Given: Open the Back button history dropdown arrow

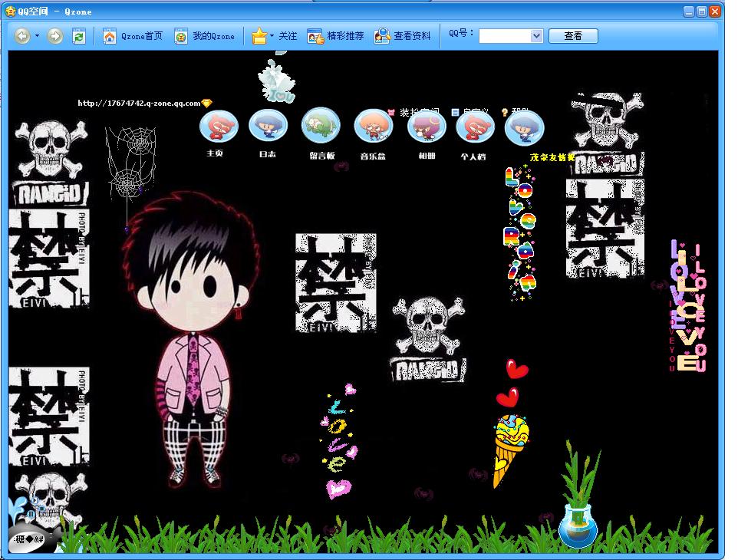Looking at the screenshot, I should pos(37,36).
